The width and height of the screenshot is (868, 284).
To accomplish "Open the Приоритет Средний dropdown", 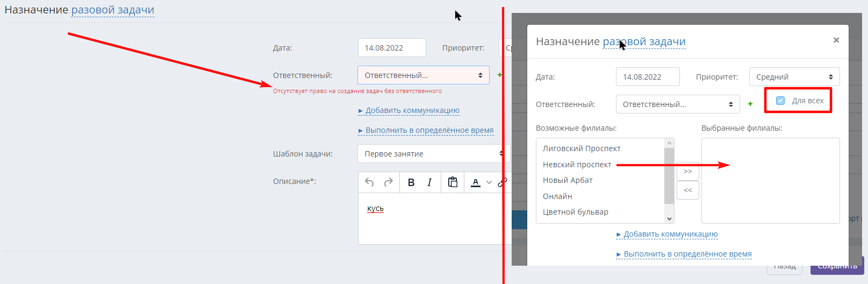I will coord(794,77).
